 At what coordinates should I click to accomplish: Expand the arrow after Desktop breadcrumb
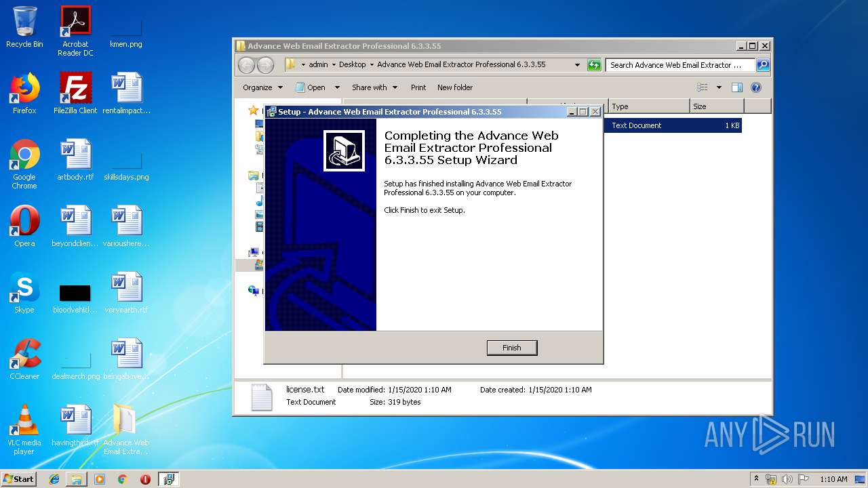point(372,65)
